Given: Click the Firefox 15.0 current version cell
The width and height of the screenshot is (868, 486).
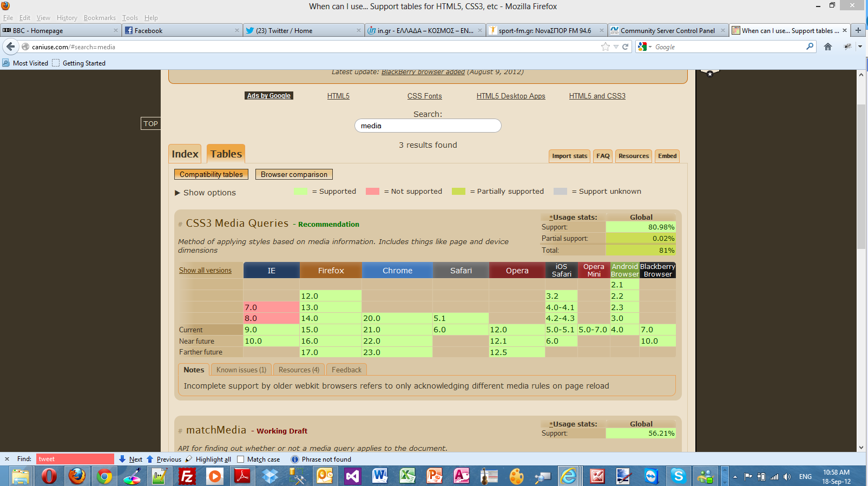Looking at the screenshot, I should tap(331, 330).
